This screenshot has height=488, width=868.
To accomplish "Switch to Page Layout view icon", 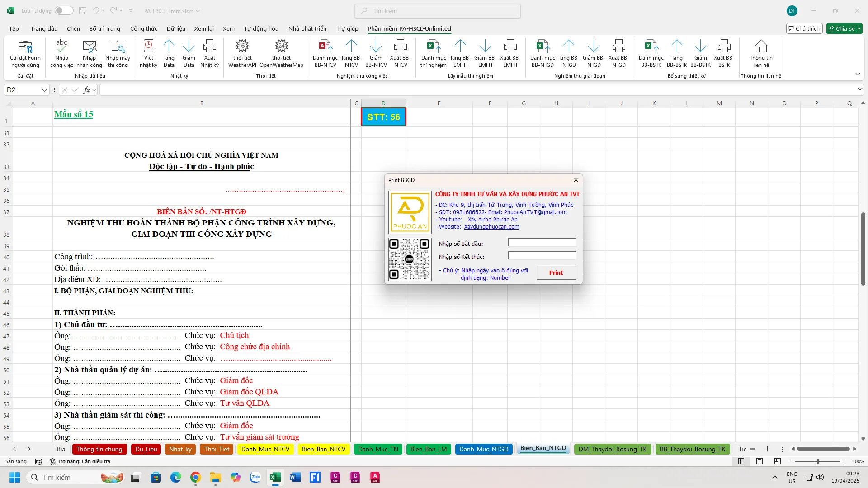I will (x=759, y=461).
